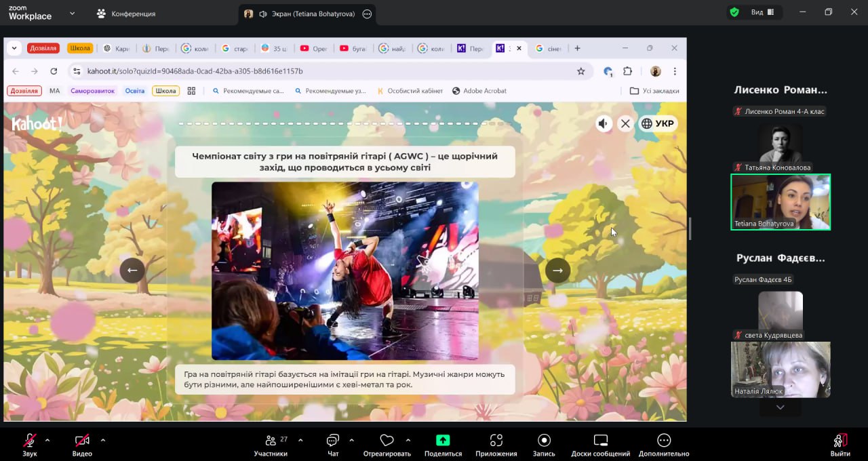Expand video options arrow next to Видео
This screenshot has width=868, height=461.
click(x=103, y=440)
